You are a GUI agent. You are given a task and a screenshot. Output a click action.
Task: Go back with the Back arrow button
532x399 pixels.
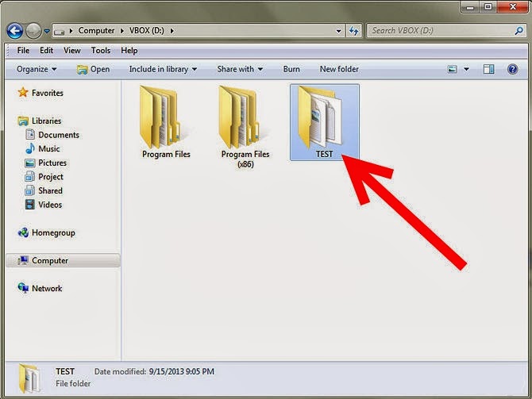15,31
